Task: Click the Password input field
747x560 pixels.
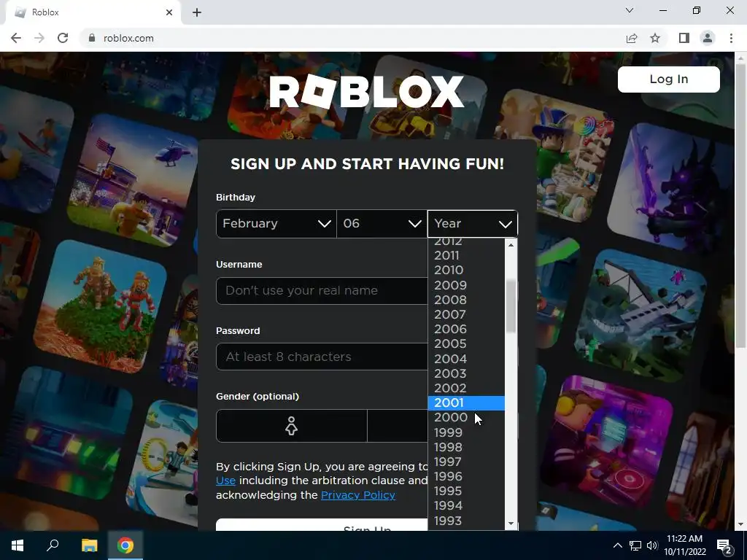Action: coord(322,357)
